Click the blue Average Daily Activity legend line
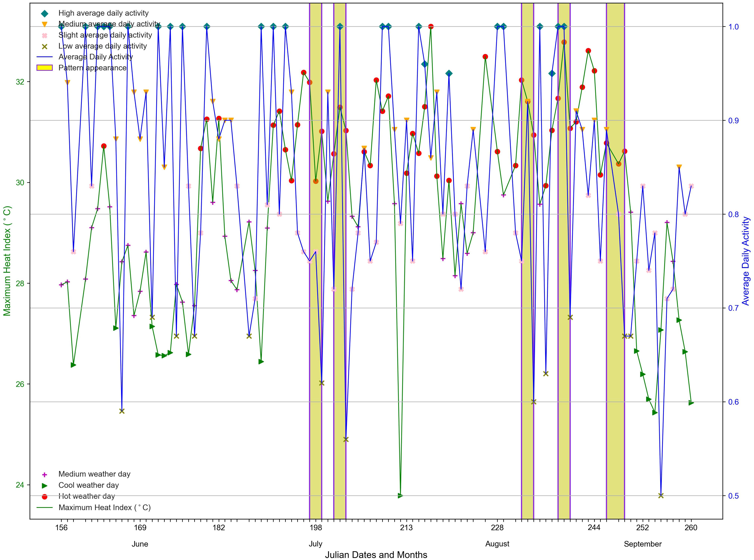This screenshot has width=754, height=560. pyautogui.click(x=44, y=57)
